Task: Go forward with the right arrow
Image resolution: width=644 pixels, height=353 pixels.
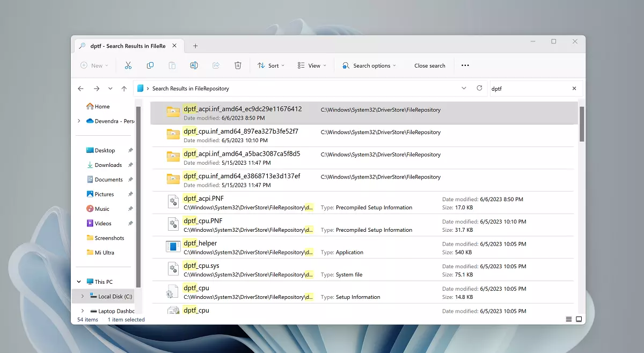Action: (x=97, y=89)
